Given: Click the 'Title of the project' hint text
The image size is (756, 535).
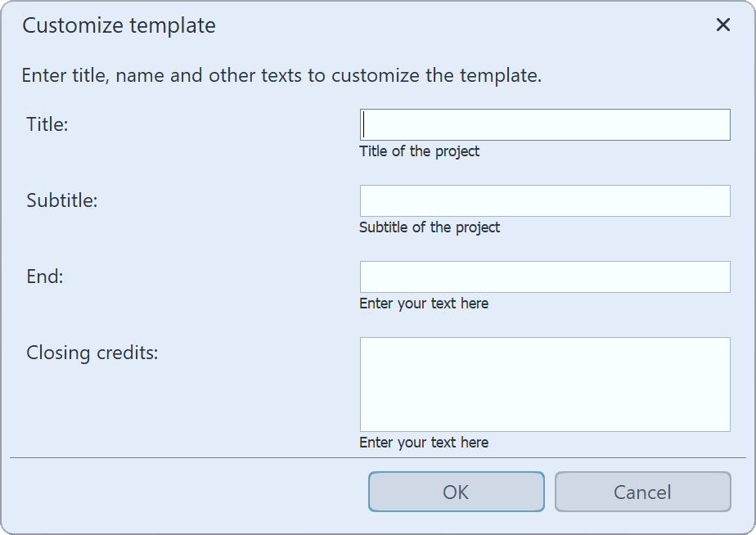Looking at the screenshot, I should coord(420,151).
